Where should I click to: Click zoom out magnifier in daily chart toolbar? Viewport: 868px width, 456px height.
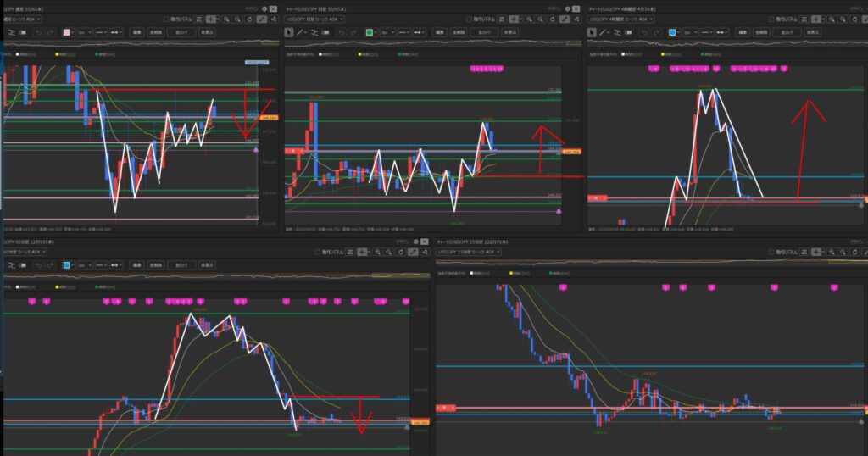pyautogui.click(x=542, y=17)
